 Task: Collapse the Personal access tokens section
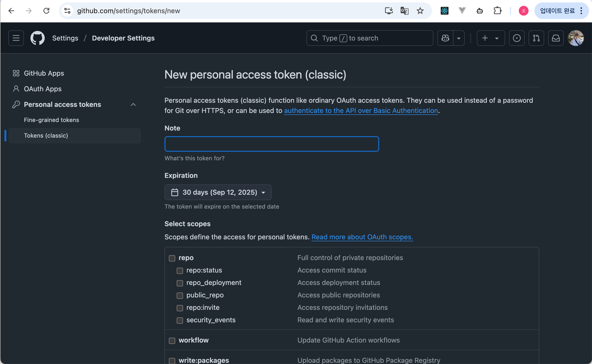point(133,104)
